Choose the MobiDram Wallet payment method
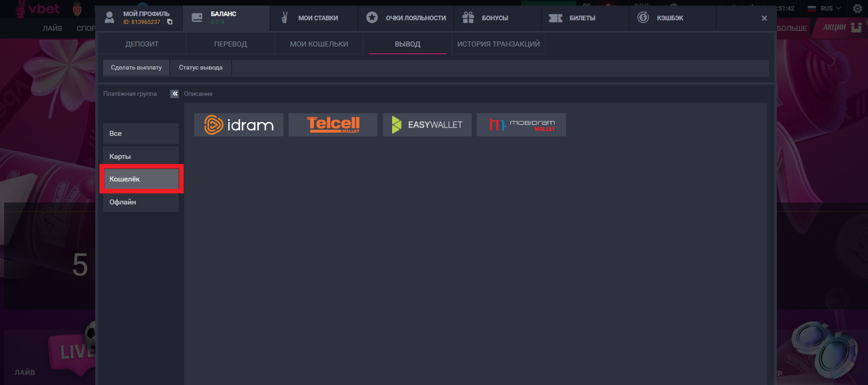This screenshot has height=385, width=868. tap(521, 125)
